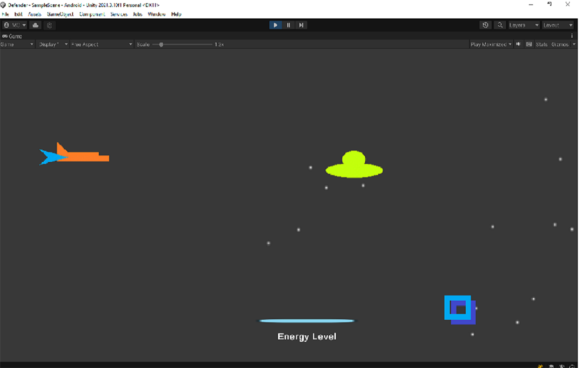Open Unity Cloud services with the cloud icon
This screenshot has height=368, width=588.
click(35, 25)
